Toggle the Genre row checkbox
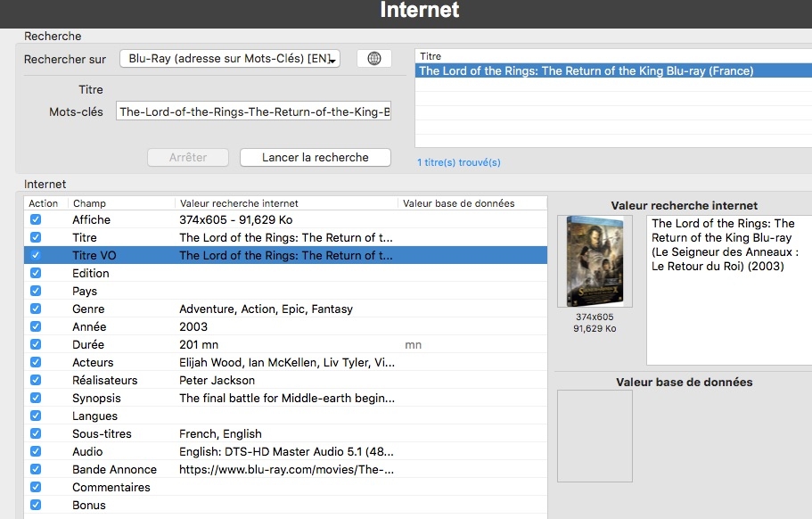Viewport: 812px width, 519px height. pyautogui.click(x=36, y=309)
